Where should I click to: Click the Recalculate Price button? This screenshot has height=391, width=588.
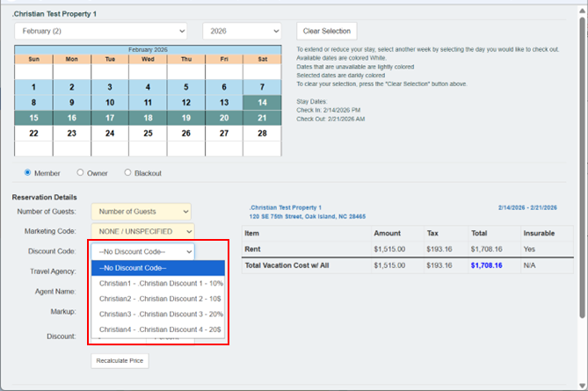120,360
